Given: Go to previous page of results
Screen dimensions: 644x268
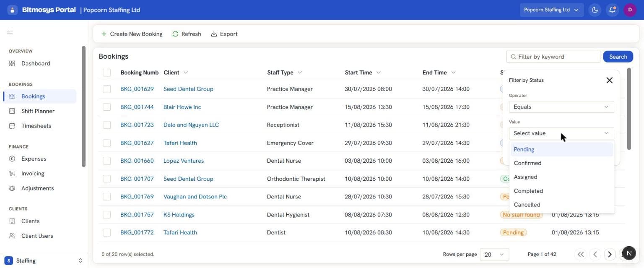Looking at the screenshot, I should [595, 254].
